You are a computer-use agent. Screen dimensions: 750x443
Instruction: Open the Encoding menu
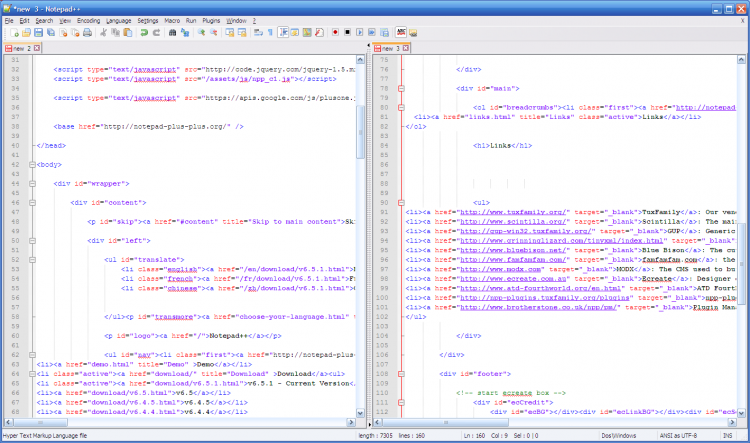[x=88, y=20]
